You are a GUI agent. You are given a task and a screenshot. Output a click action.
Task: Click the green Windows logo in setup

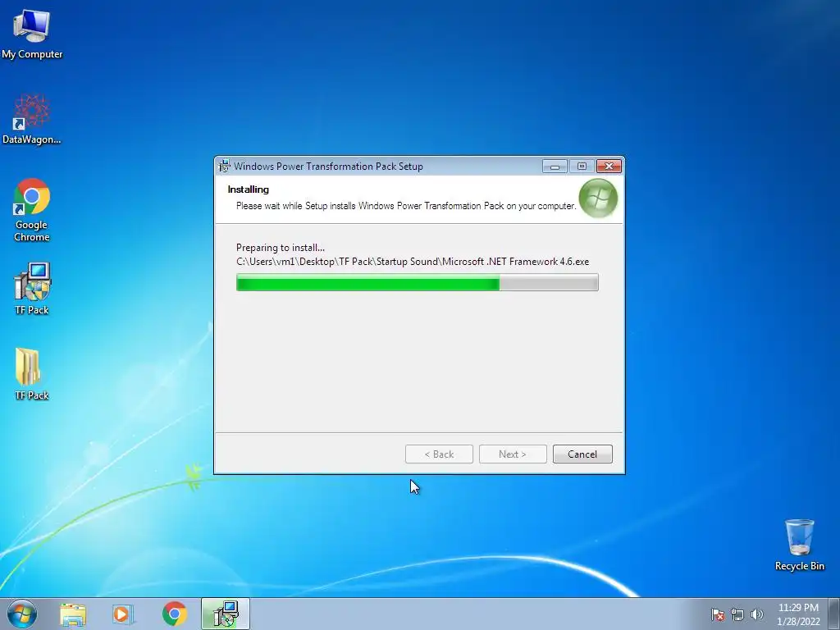(x=598, y=199)
